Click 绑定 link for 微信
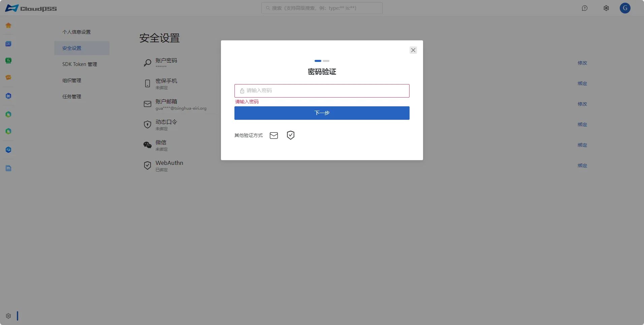 click(582, 145)
